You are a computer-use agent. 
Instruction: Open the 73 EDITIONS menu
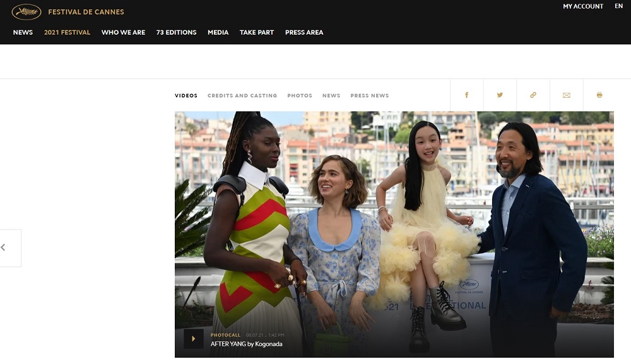(177, 32)
